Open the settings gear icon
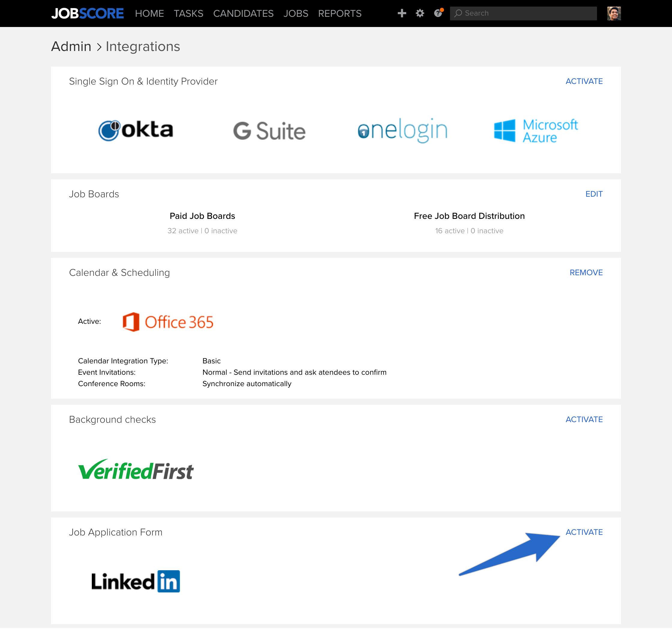 [420, 13]
